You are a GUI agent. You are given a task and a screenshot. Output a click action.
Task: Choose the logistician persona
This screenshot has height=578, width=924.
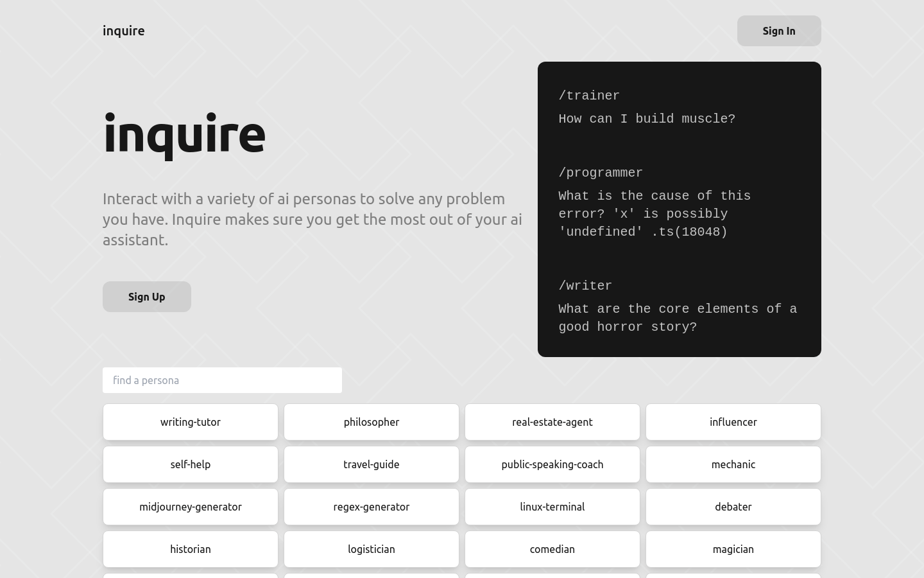[372, 549]
